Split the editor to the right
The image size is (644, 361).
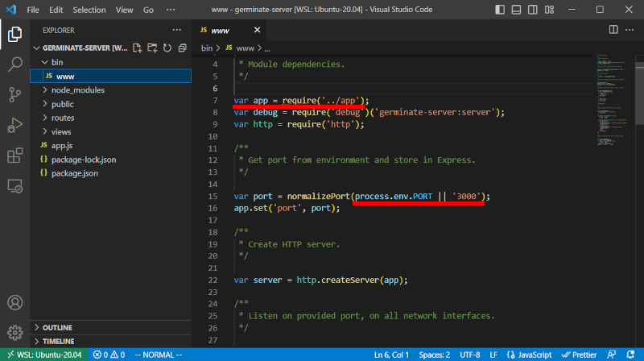[613, 30]
